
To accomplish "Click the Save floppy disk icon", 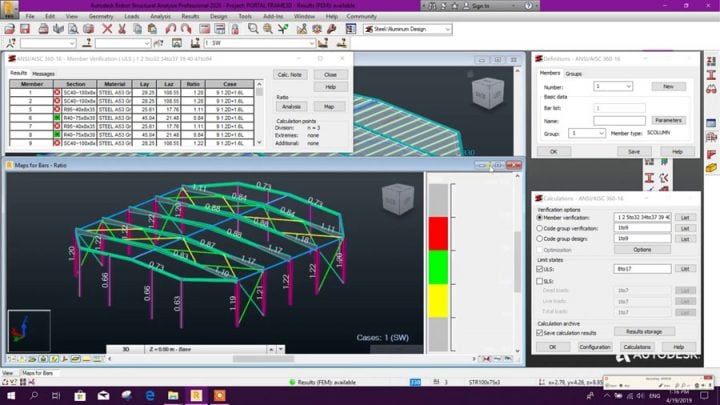I will coord(25,29).
